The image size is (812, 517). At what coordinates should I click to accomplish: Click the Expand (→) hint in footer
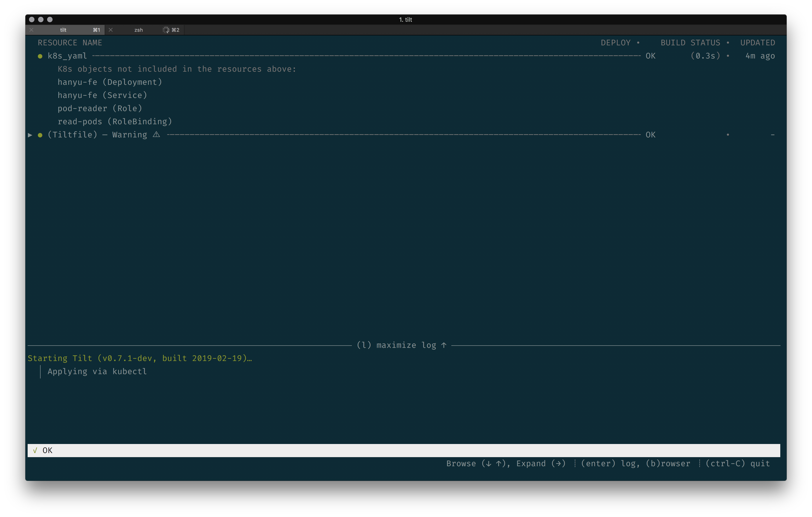(x=541, y=464)
